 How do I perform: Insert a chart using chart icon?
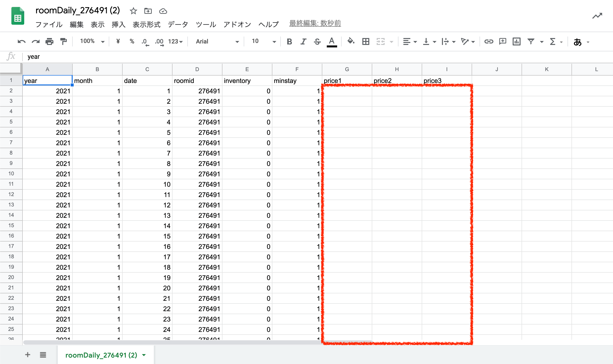[516, 41]
